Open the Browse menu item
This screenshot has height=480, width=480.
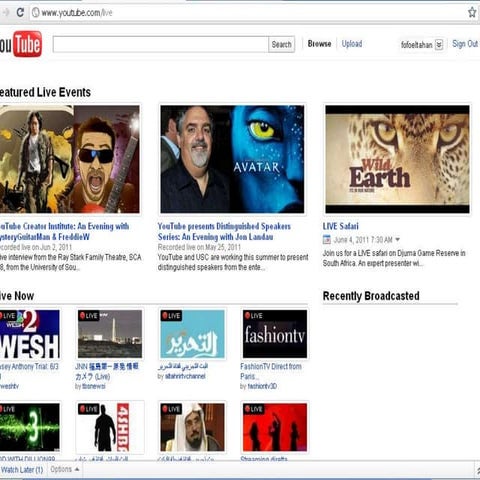[x=319, y=44]
